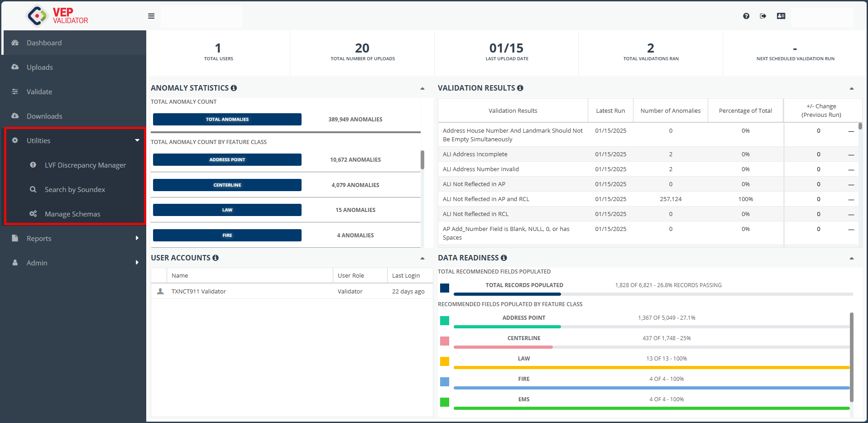868x423 pixels.
Task: Click the 257,124 anomalies cell
Action: [671, 199]
